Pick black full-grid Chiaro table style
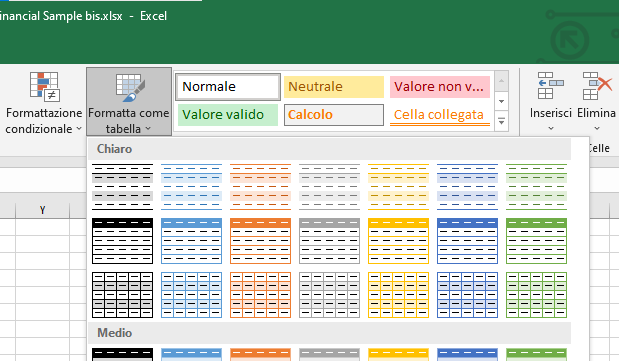The width and height of the screenshot is (619, 361). pyautogui.click(x=122, y=295)
